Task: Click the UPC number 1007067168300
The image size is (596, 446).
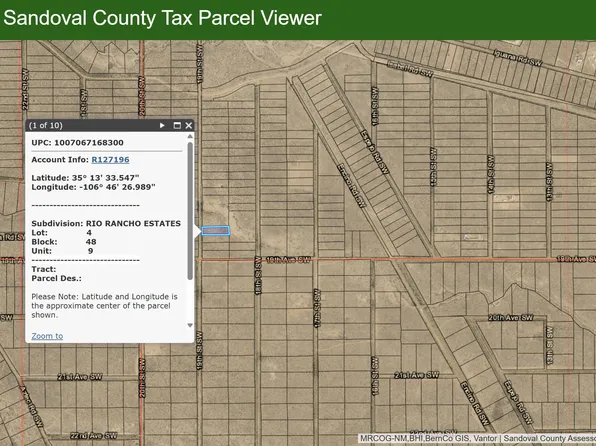Action: click(x=89, y=143)
